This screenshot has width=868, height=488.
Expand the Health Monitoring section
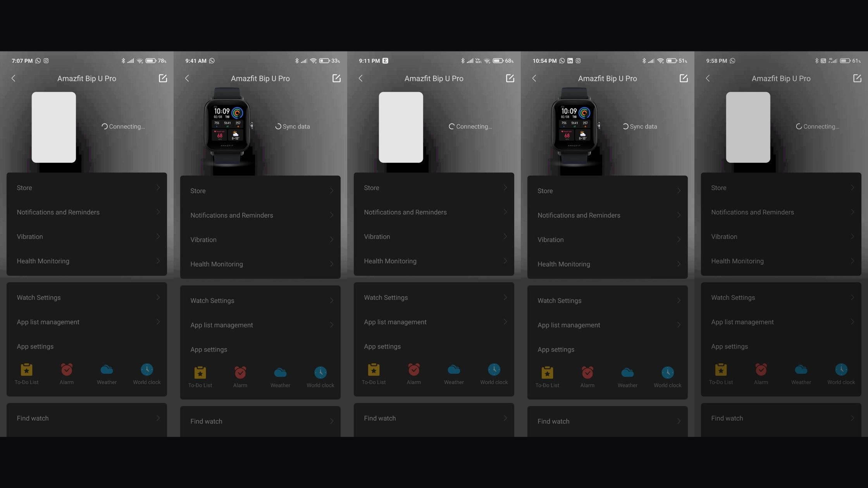click(x=86, y=261)
